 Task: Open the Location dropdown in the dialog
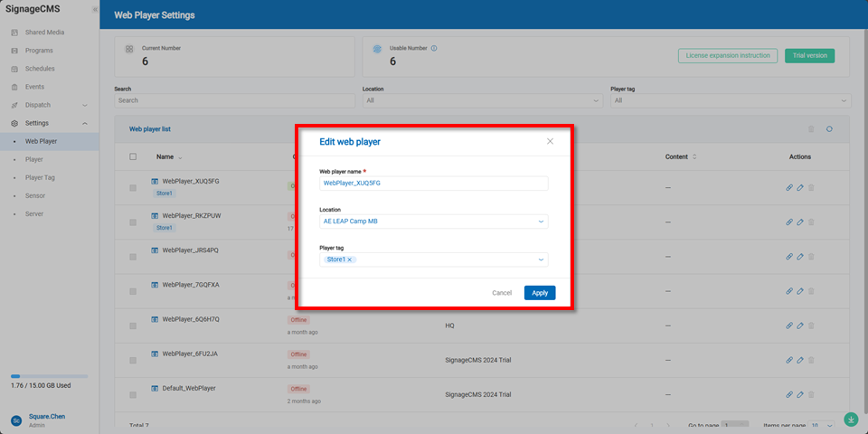(x=434, y=222)
